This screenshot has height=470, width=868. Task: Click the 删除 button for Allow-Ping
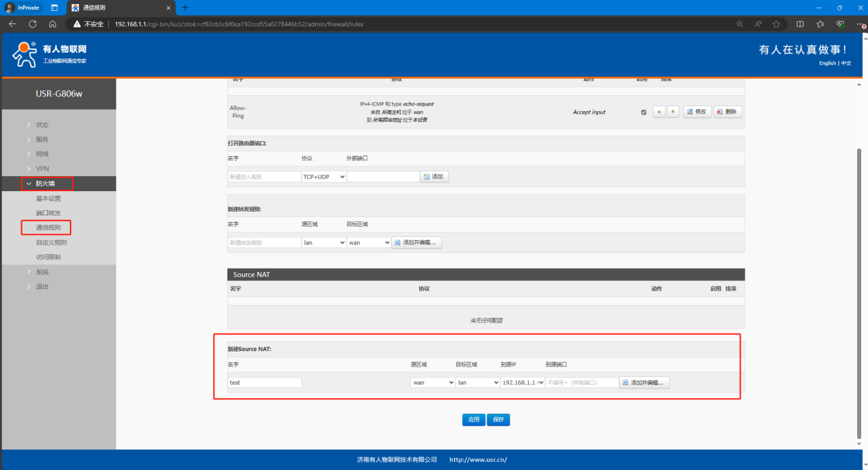[x=728, y=112]
